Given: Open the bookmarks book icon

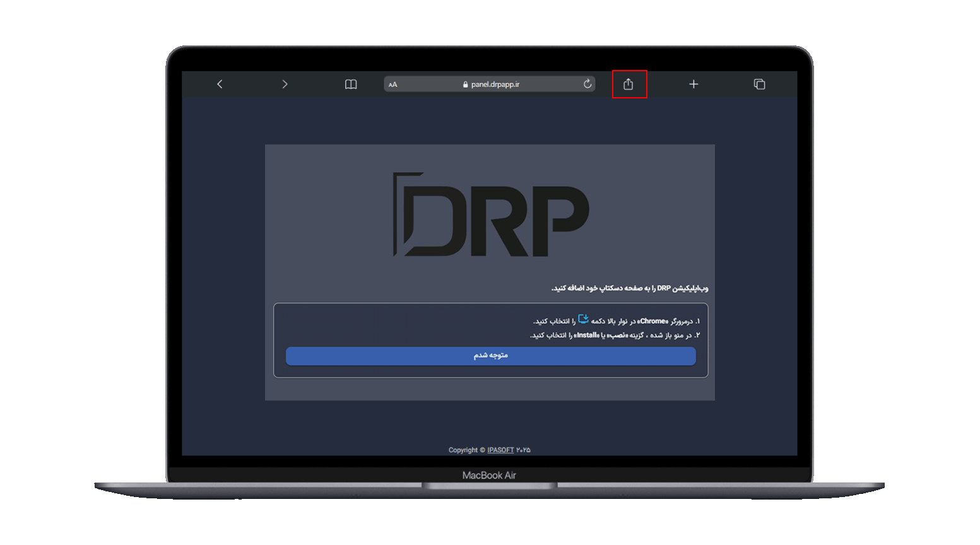Looking at the screenshot, I should point(351,84).
